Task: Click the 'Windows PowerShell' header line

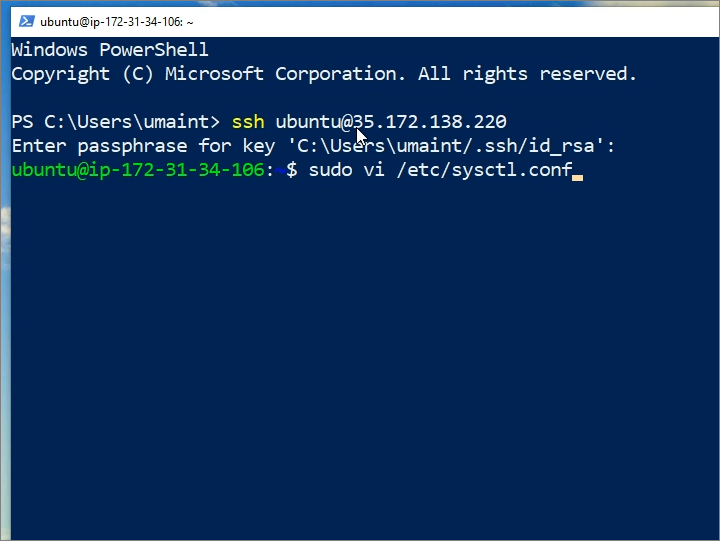Action: [x=110, y=50]
